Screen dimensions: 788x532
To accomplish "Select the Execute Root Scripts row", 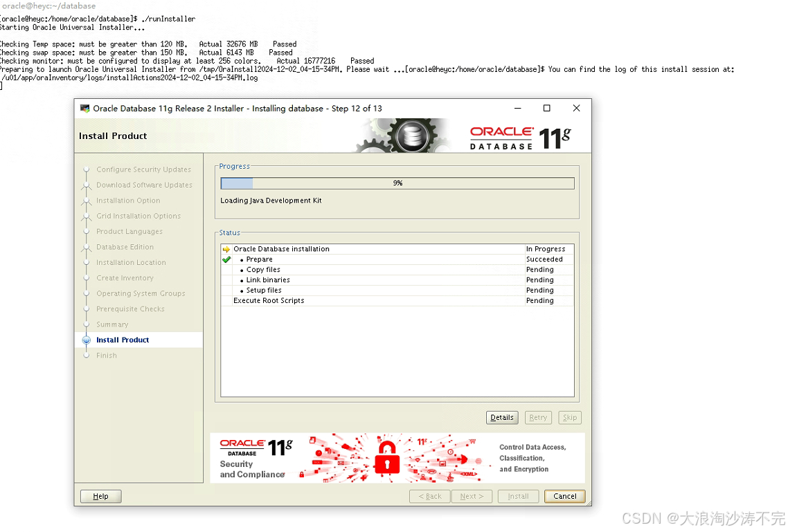I will 397,301.
